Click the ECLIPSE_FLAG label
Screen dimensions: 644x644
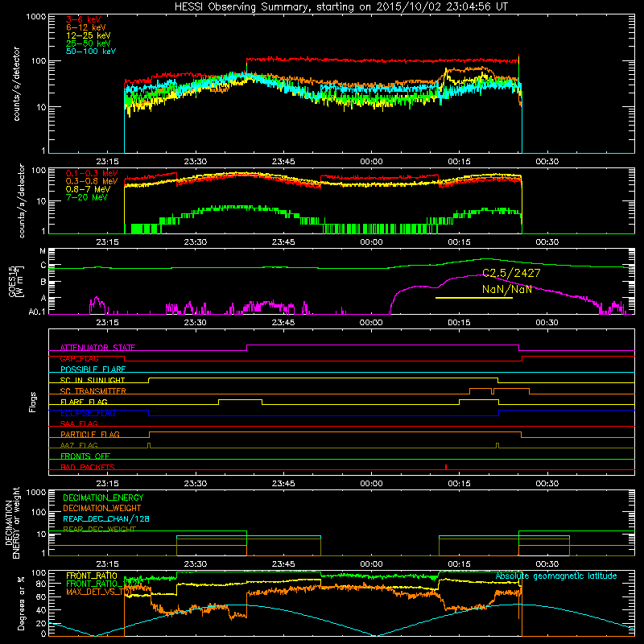[88, 413]
